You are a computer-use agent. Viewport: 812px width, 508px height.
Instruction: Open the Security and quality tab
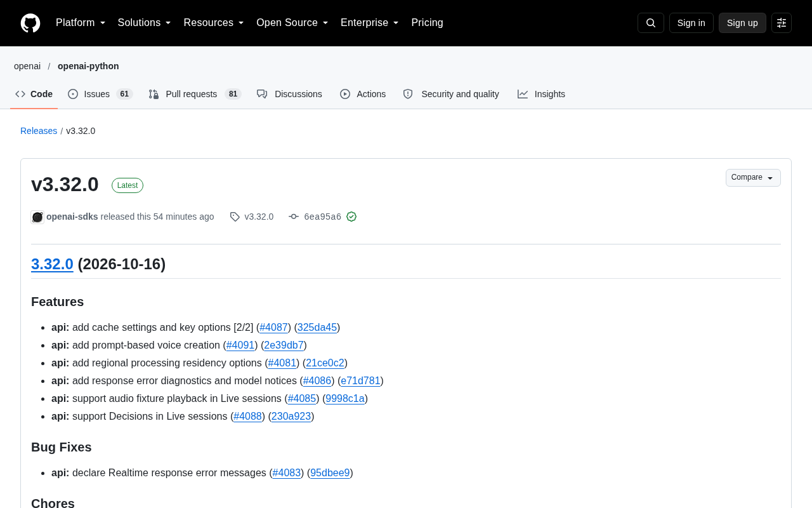[451, 94]
